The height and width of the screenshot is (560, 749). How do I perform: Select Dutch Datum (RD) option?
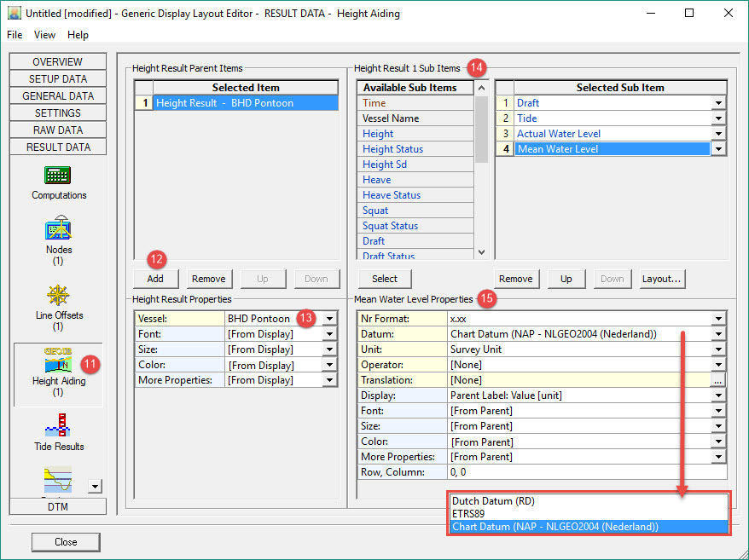pyautogui.click(x=493, y=501)
